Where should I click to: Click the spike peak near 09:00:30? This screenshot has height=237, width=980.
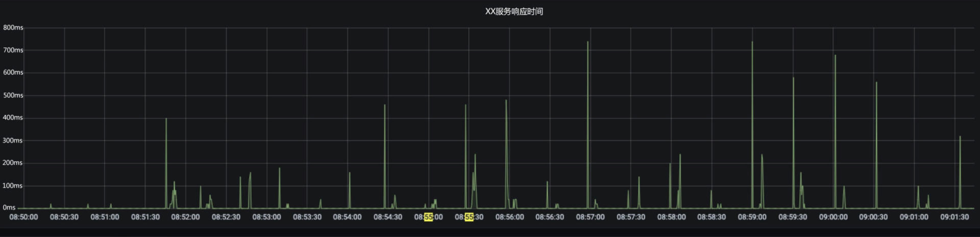pyautogui.click(x=876, y=82)
